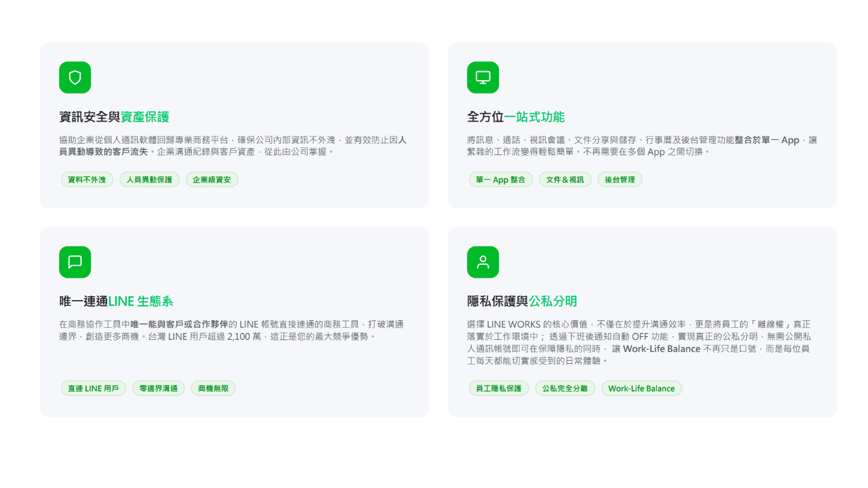868x488 pixels.
Task: Select the 商機無限 tag
Action: [x=213, y=388]
